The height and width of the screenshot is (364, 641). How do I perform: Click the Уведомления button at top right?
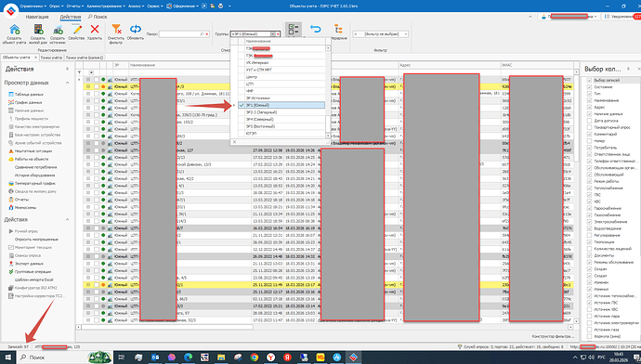[x=621, y=17]
